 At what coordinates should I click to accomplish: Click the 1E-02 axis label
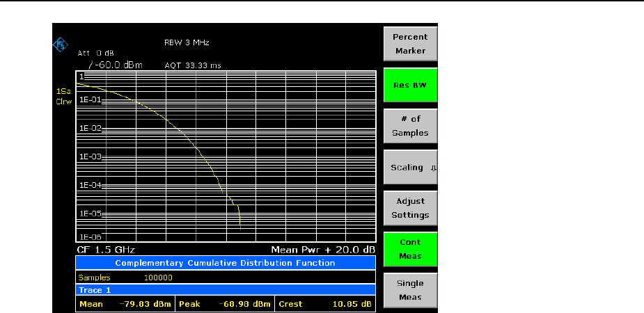(x=90, y=128)
